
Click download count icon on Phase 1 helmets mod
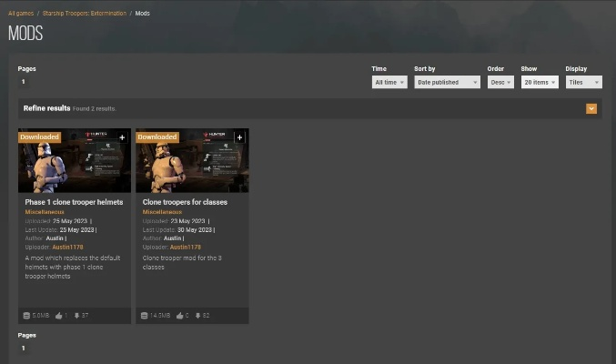(76, 316)
